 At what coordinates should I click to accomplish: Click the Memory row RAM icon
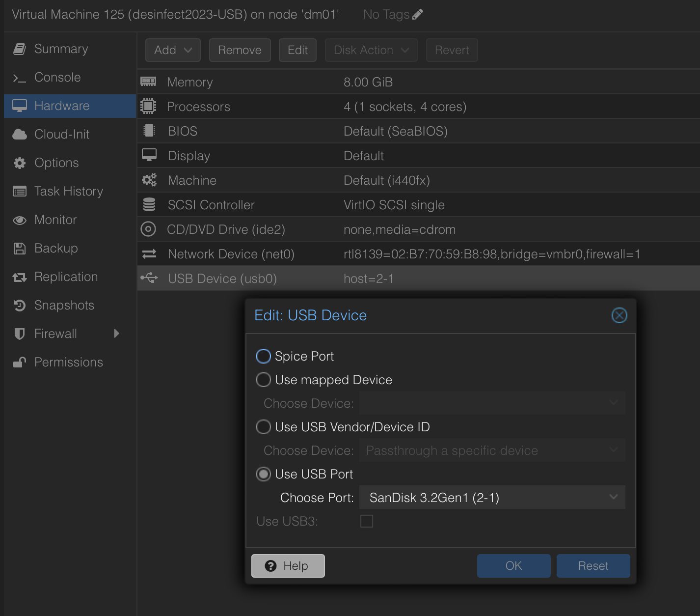point(148,82)
